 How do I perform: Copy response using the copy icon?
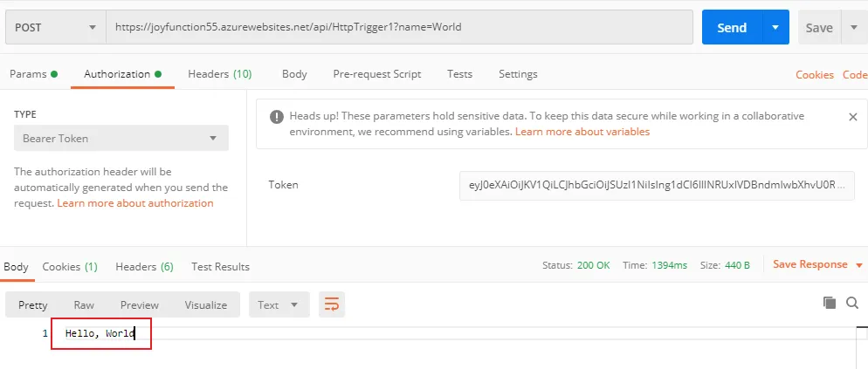click(x=830, y=303)
